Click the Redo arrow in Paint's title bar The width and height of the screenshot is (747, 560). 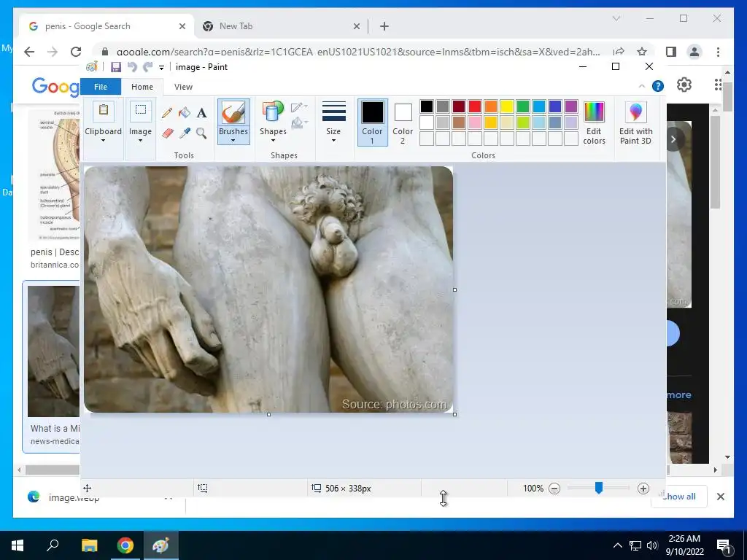coord(147,67)
